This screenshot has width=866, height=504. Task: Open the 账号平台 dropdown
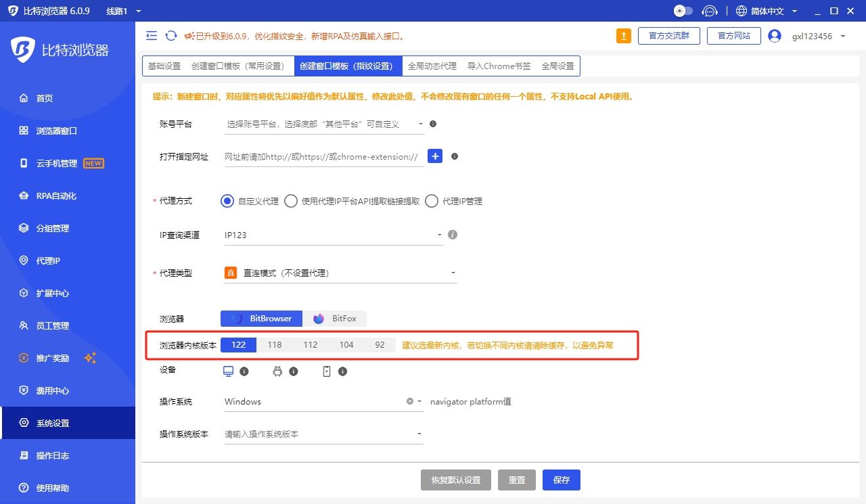[323, 124]
